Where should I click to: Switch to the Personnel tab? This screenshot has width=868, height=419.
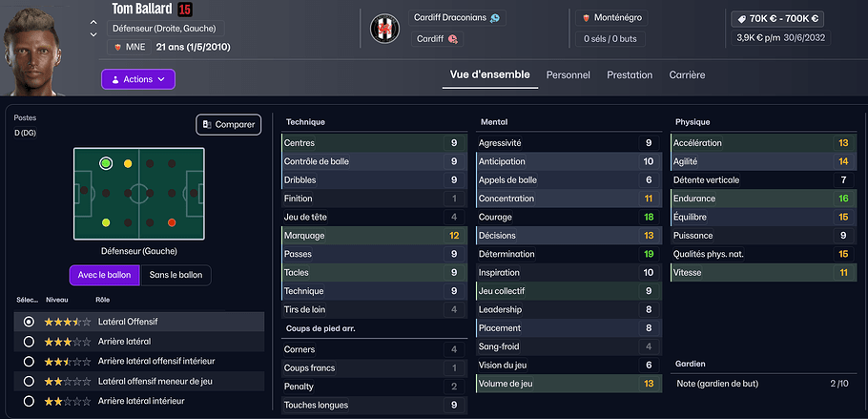[568, 74]
